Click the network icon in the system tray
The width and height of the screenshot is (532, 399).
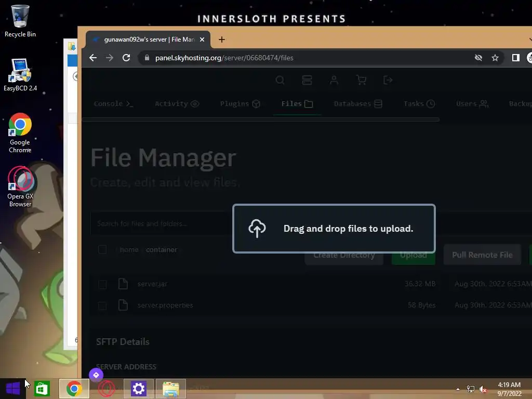tap(471, 389)
